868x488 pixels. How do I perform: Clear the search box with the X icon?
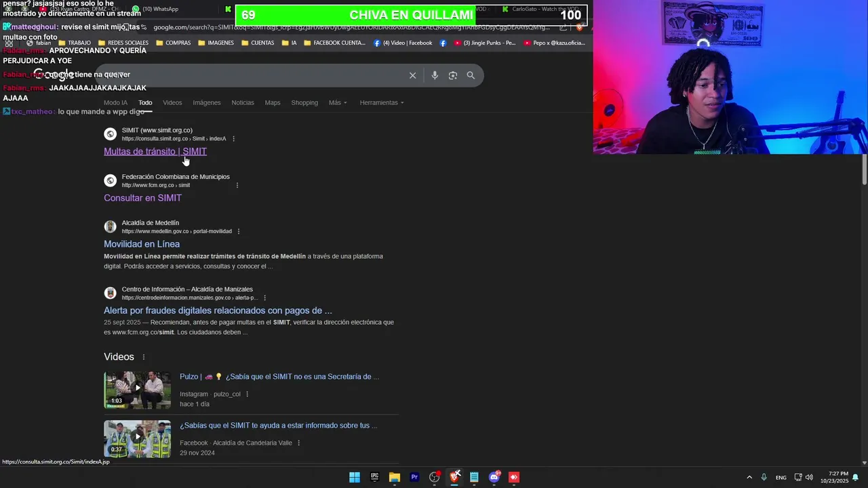click(412, 75)
